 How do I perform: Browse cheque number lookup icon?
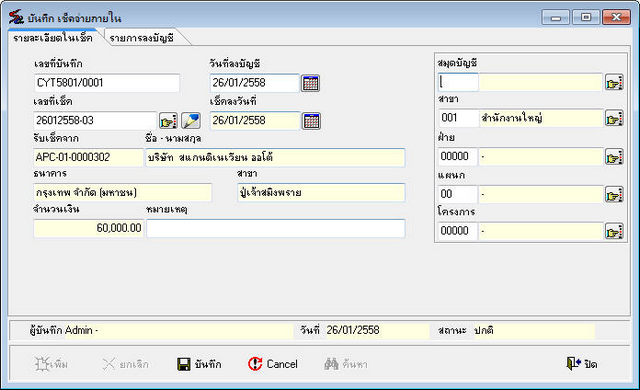(x=168, y=121)
